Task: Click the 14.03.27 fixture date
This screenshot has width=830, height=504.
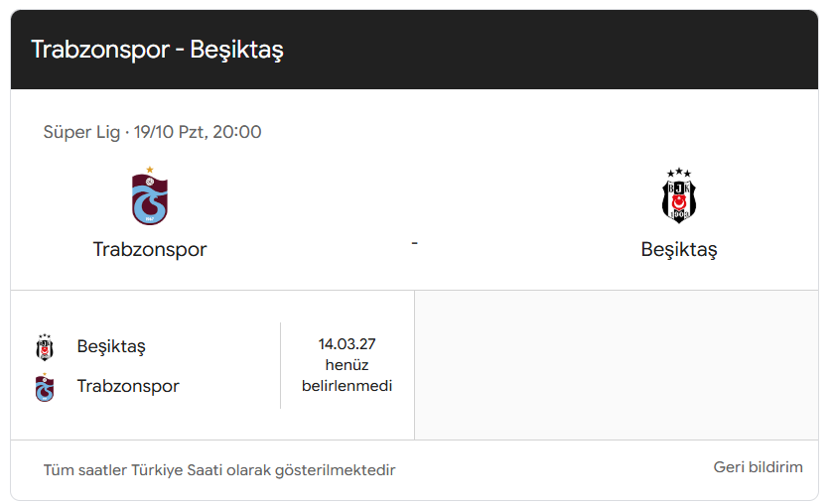Action: (x=346, y=344)
